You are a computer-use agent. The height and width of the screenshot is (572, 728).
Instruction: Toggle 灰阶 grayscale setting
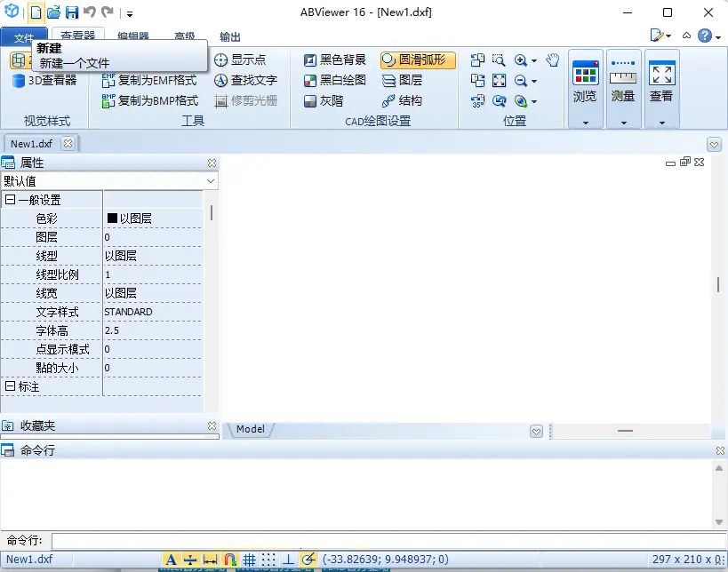pos(324,100)
